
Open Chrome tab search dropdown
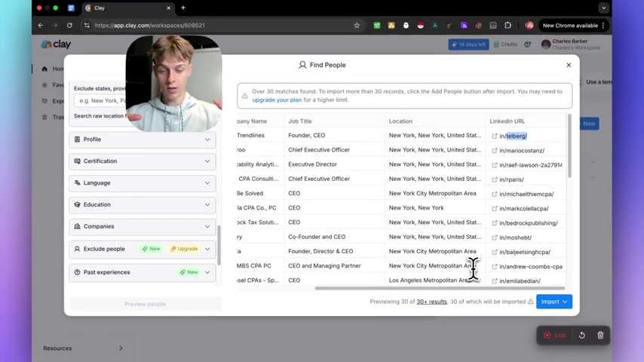[x=603, y=8]
